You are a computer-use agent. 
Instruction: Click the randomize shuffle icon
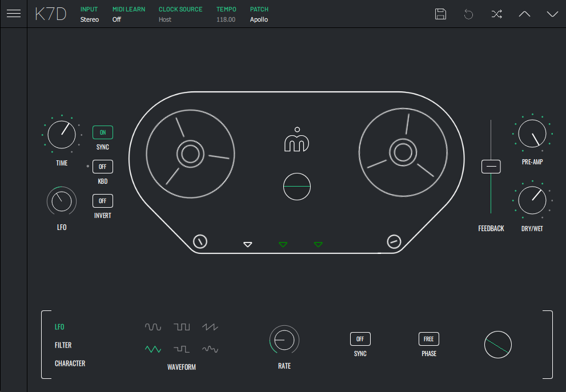[496, 14]
